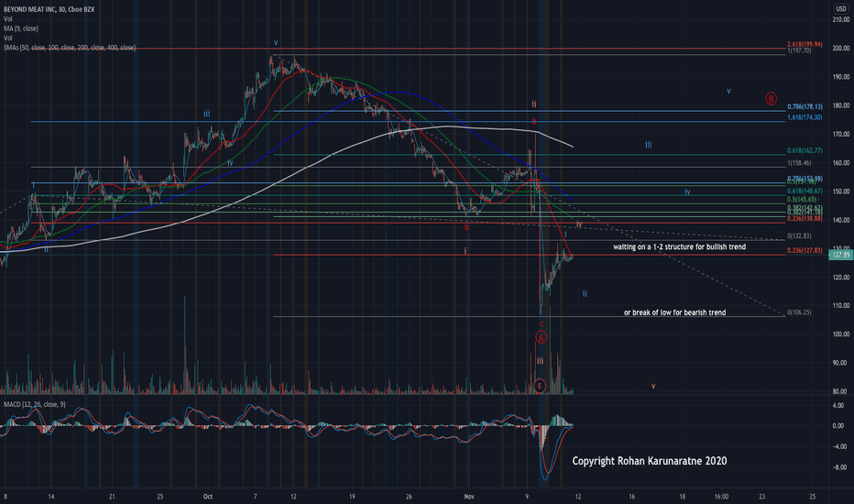This screenshot has height=504, width=854.
Task: Select the 0.236(127.83) Fibonacci label
Action: [805, 251]
